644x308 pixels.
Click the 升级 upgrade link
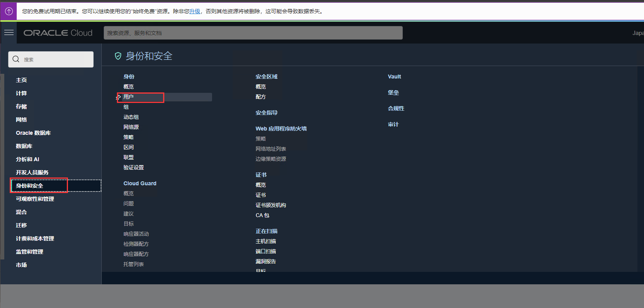click(195, 11)
